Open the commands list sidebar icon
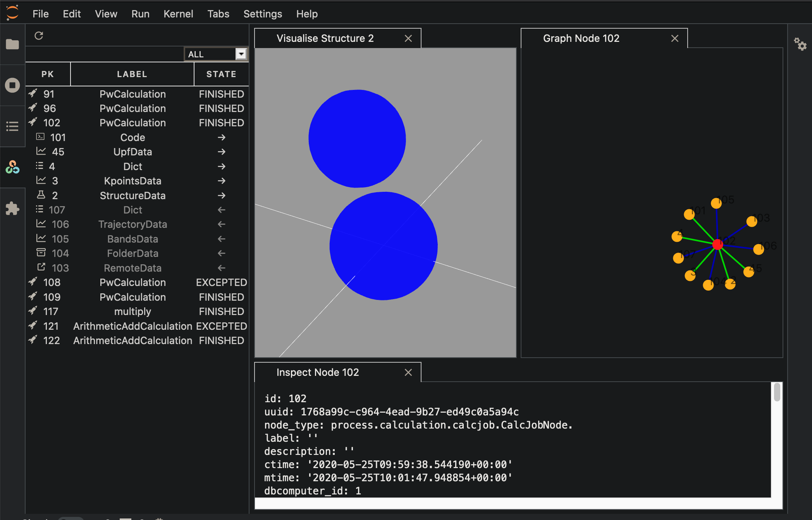Viewport: 812px width, 520px height. click(x=12, y=126)
